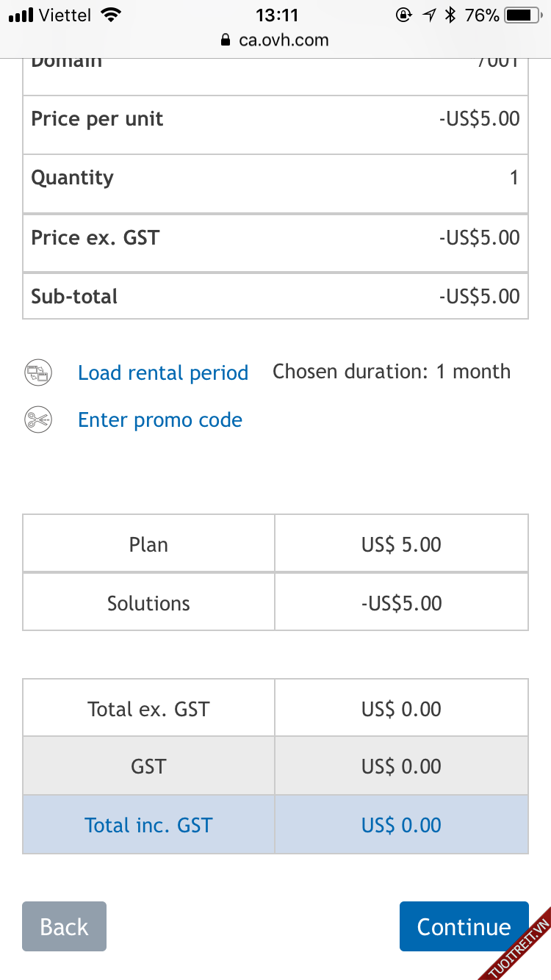The width and height of the screenshot is (551, 980).
Task: Tap the cellular signal bars icon
Action: 20,15
